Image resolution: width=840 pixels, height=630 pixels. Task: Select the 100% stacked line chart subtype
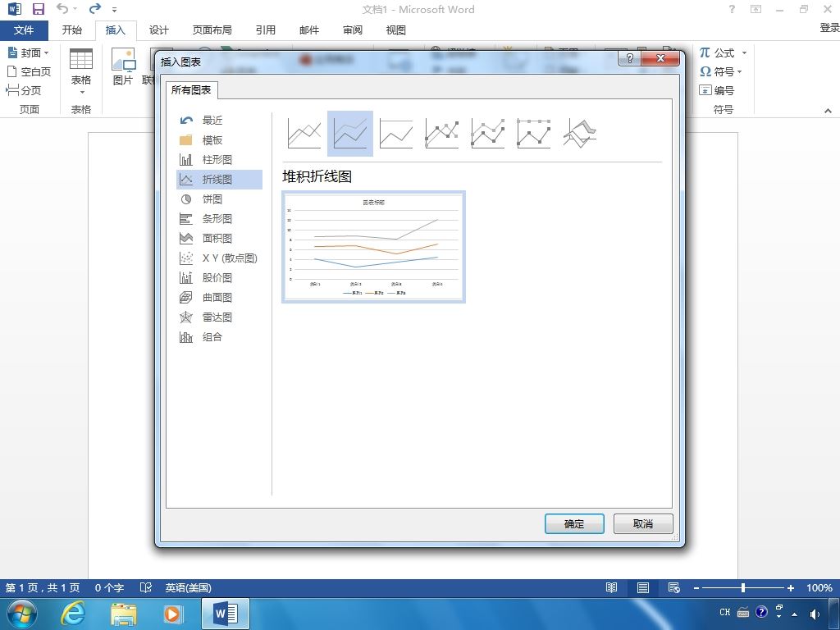396,134
